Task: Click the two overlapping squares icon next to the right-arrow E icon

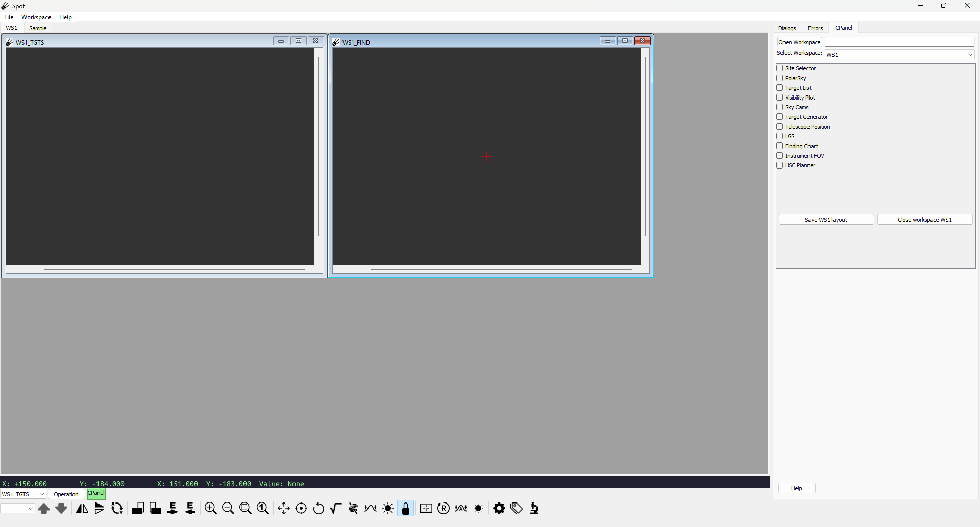Action: point(156,509)
